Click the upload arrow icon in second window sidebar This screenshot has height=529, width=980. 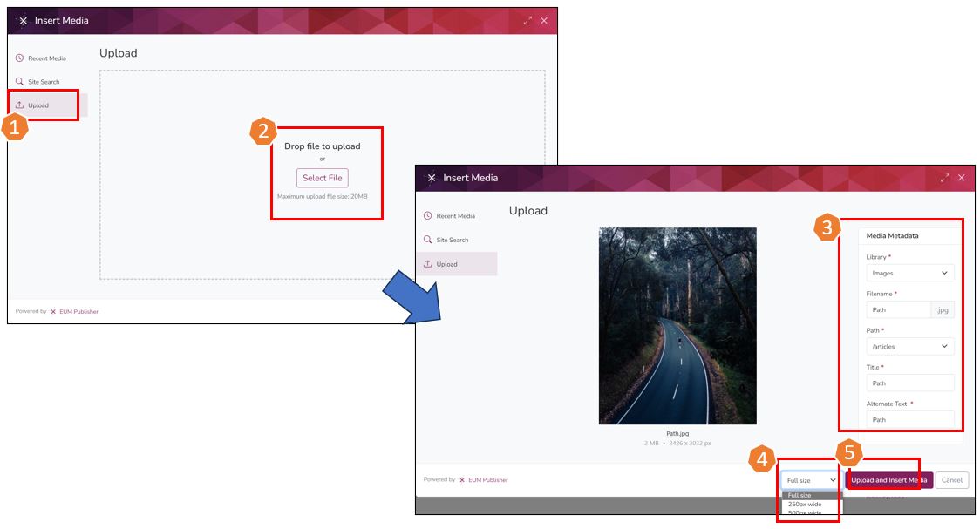click(x=427, y=263)
